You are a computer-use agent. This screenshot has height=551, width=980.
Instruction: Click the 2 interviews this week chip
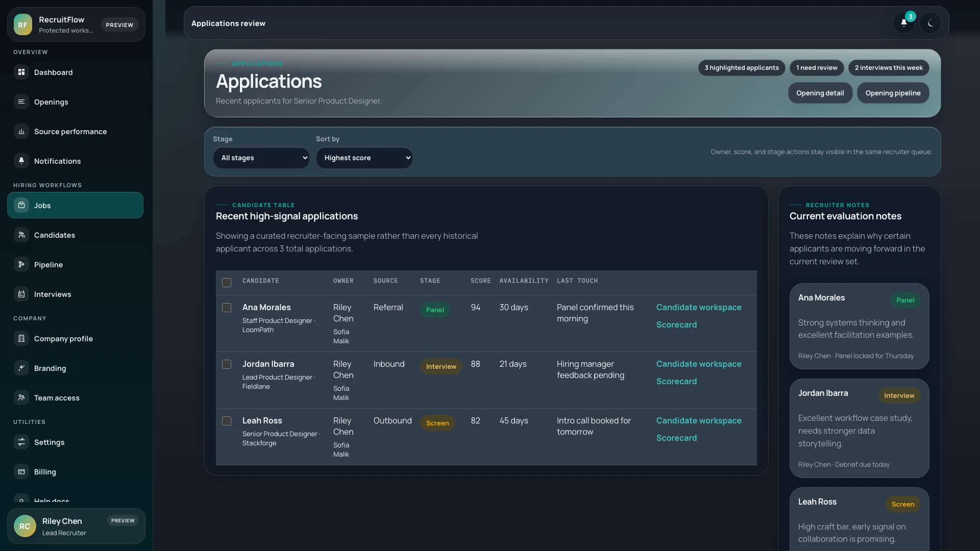click(x=889, y=67)
